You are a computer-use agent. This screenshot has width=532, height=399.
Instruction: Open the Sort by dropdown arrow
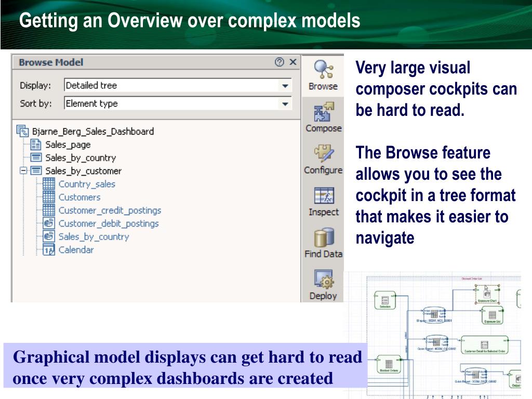click(285, 104)
